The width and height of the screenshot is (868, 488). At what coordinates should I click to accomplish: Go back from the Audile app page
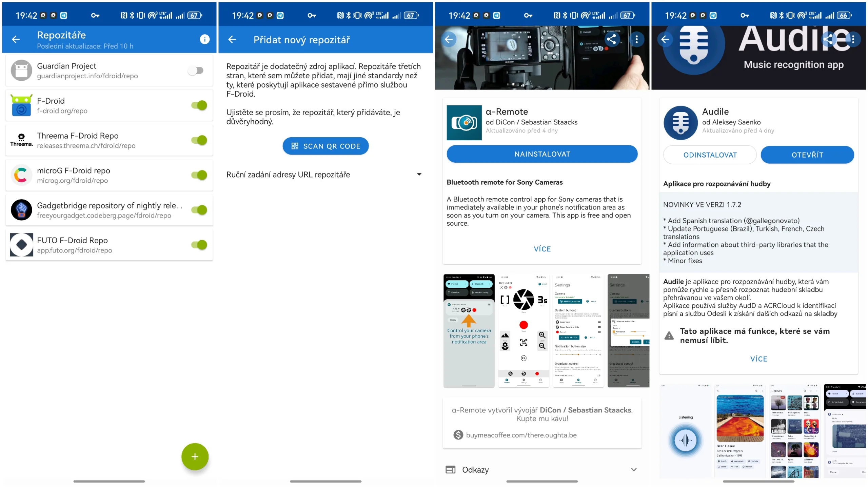pyautogui.click(x=665, y=39)
